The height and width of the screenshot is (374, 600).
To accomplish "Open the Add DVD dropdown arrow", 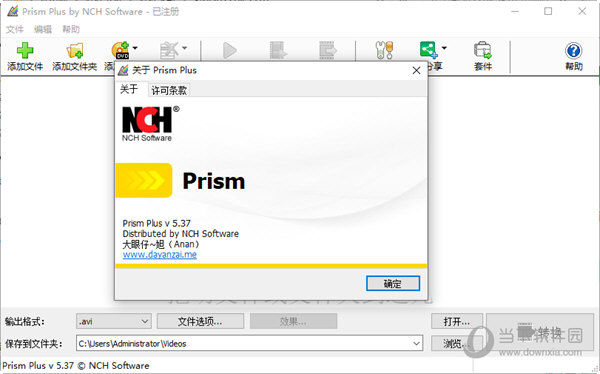I will click(x=135, y=48).
